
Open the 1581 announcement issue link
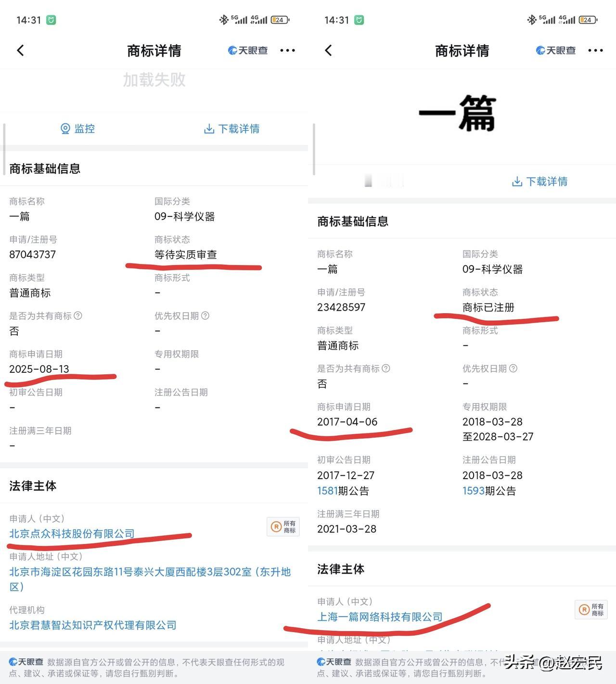[x=327, y=491]
